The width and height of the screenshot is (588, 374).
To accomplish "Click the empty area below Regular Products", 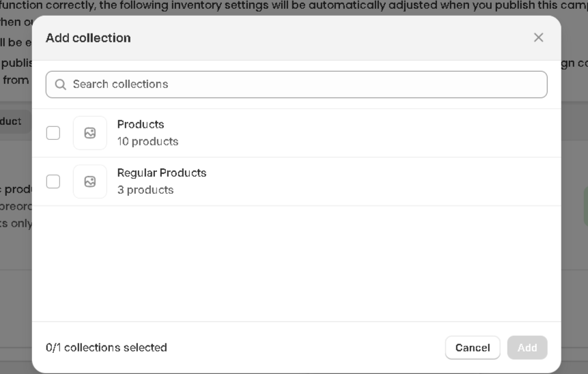I will click(x=296, y=263).
